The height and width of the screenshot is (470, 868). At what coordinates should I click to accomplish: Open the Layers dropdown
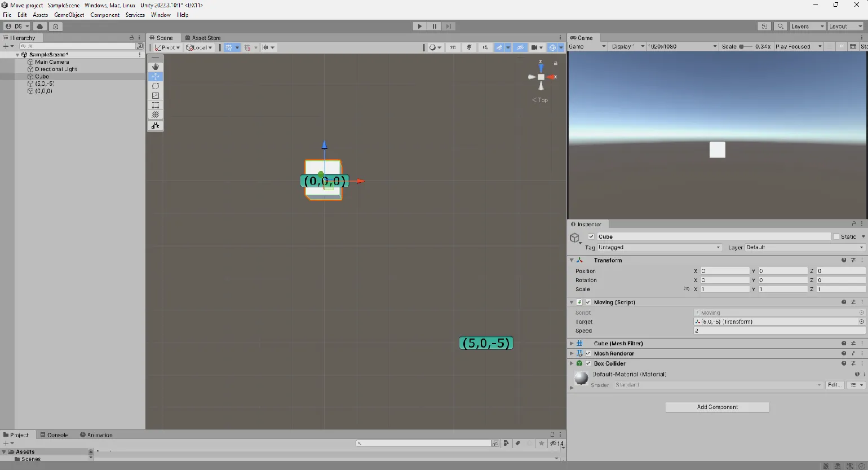click(x=807, y=27)
